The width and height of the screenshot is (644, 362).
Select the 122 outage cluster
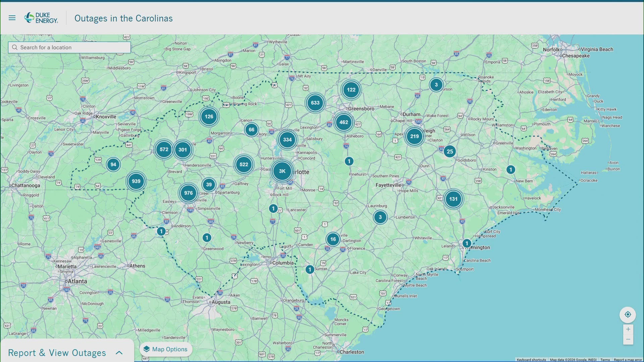(x=351, y=89)
